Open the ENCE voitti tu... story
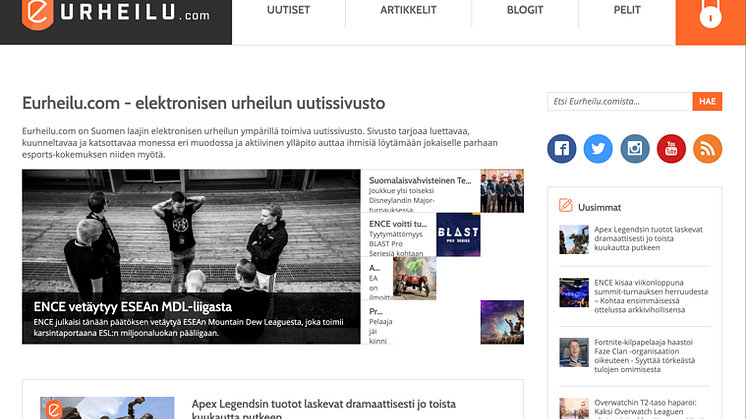 point(398,224)
